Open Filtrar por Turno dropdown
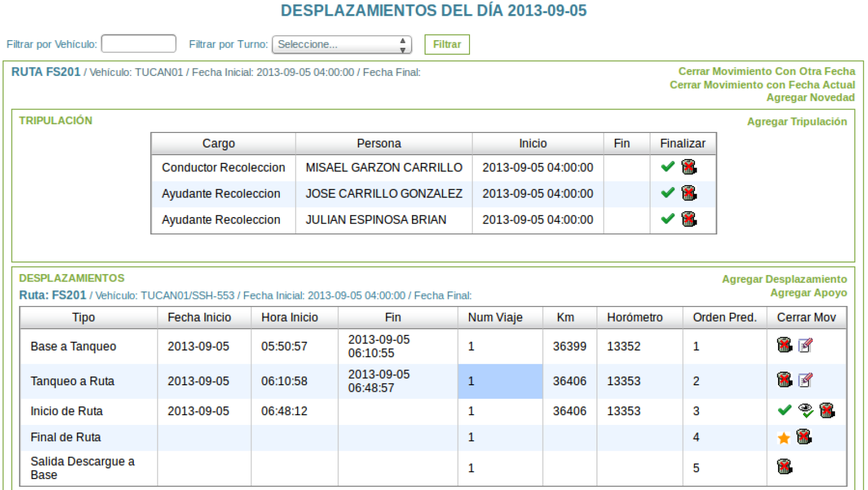 (x=342, y=44)
